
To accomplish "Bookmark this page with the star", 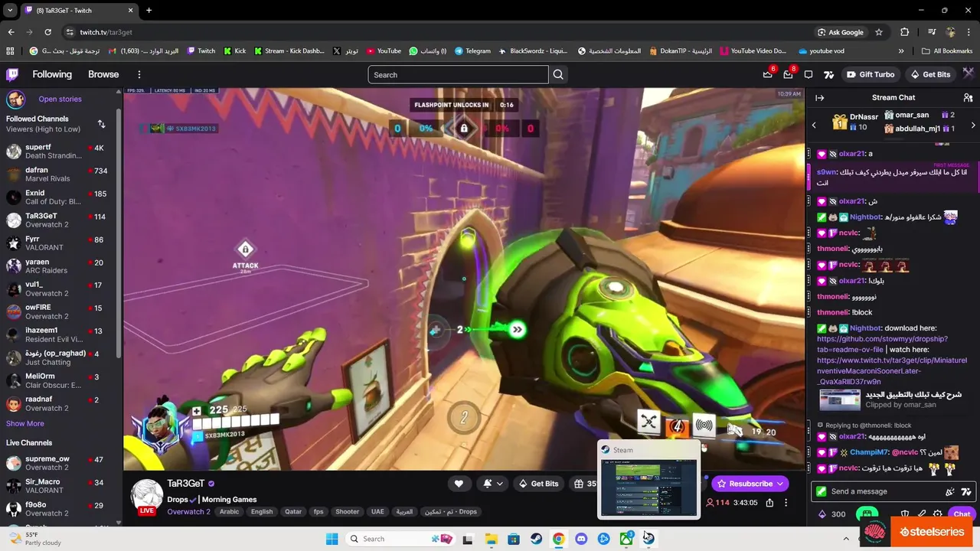I will 879,32.
